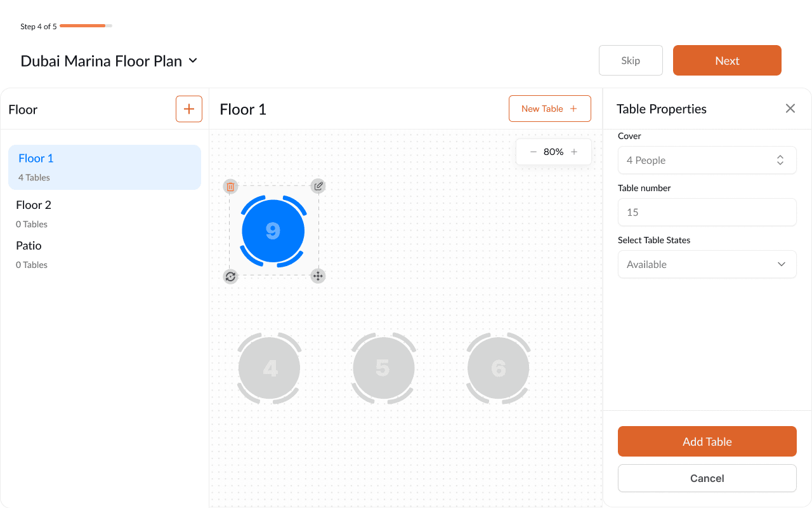Zoom in using the plus icon
Screen dimensions: 812x508
[x=573, y=151]
